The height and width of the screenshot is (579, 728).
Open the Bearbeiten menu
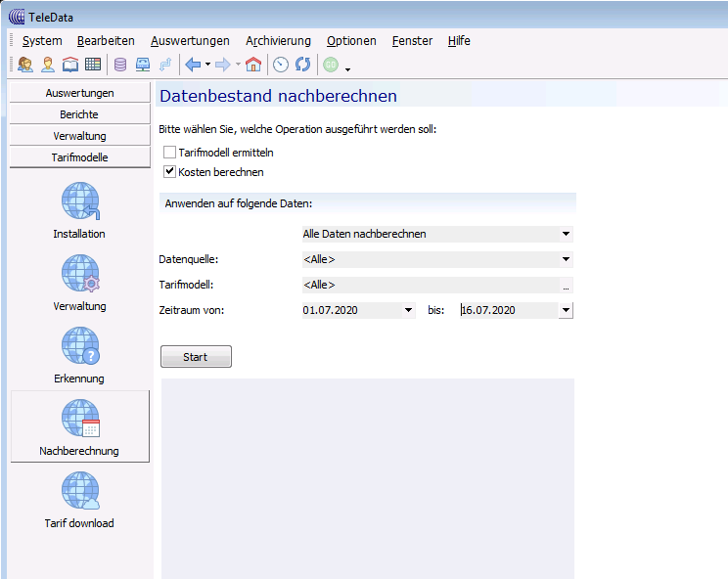pos(106,41)
